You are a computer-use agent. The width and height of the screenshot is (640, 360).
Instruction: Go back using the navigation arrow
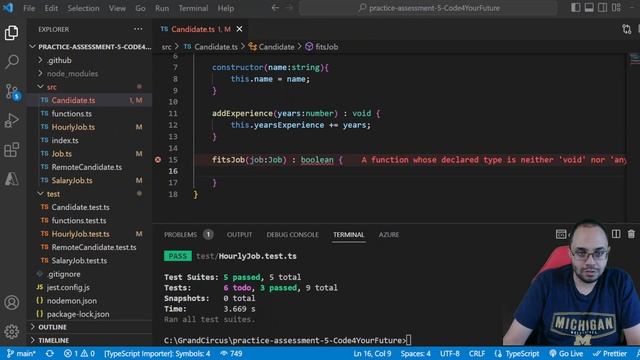[x=275, y=8]
